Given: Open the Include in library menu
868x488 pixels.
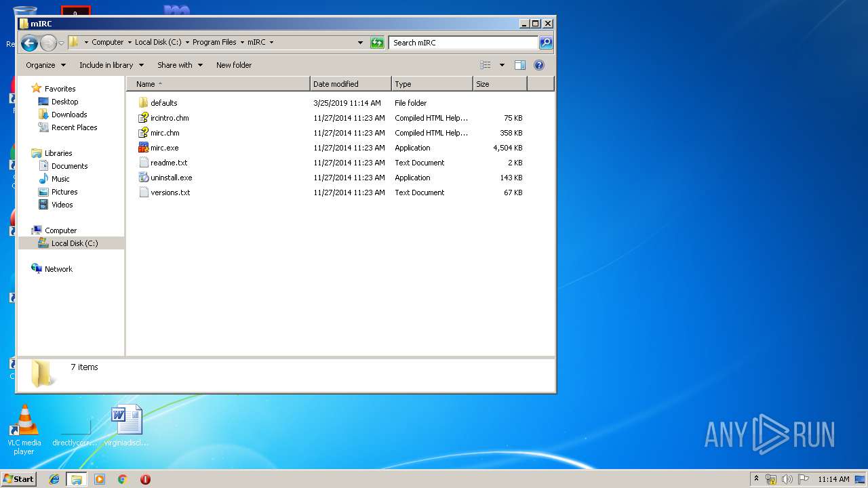Looking at the screenshot, I should tap(111, 65).
